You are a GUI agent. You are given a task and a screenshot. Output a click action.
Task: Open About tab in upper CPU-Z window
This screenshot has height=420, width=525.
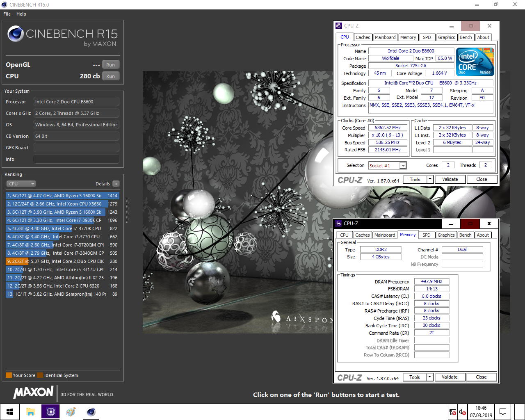[483, 37]
